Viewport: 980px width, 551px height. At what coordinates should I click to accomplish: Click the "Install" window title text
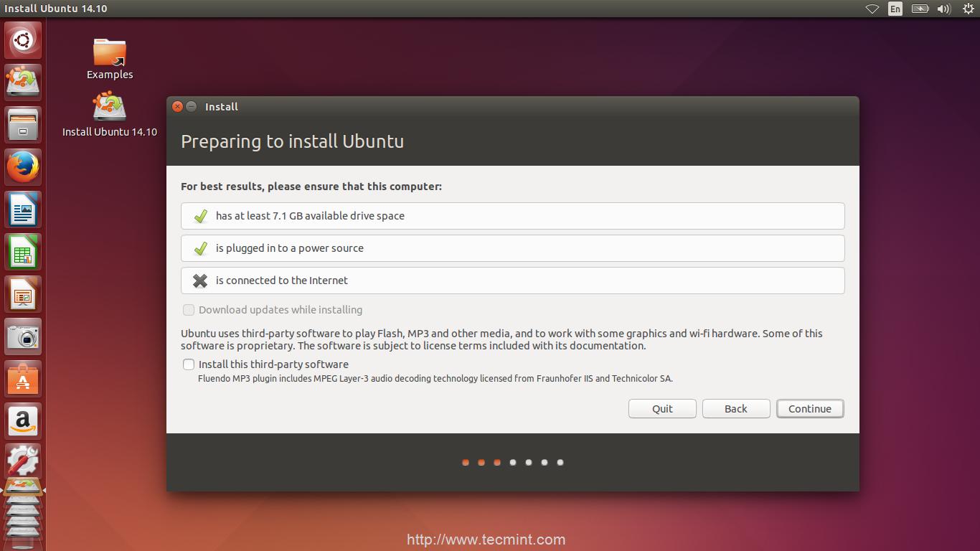click(222, 107)
